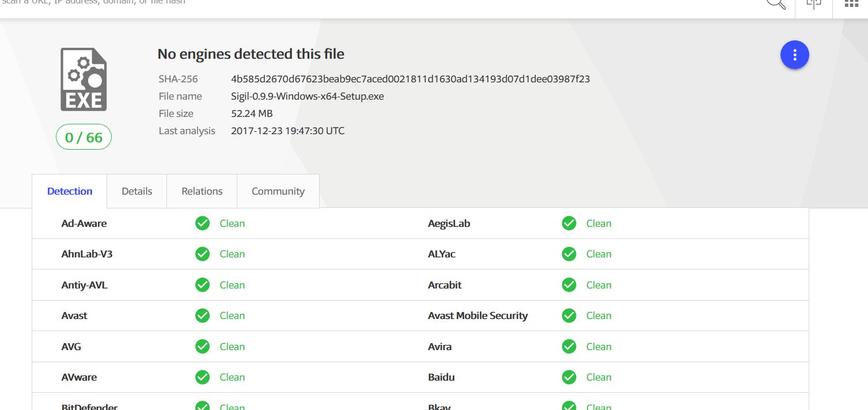Screen dimensions: 868x410
Task: Click the Clean check icon for Avast Mobile Security
Action: (x=569, y=316)
